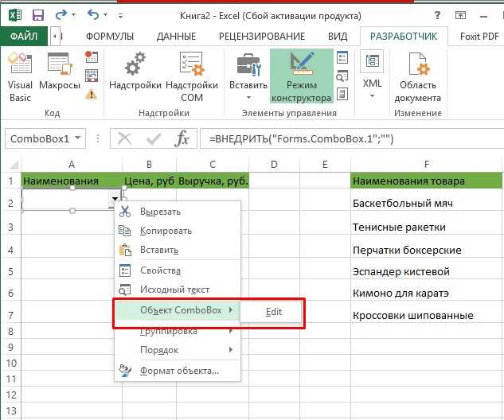504x420 pixels.
Task: Select the РАЗРАБОТЧИК tab
Action: click(x=404, y=37)
